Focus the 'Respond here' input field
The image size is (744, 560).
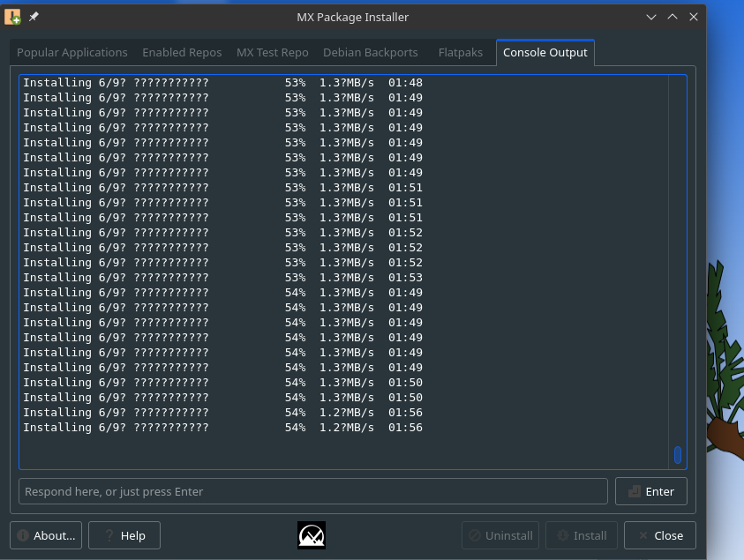[313, 491]
